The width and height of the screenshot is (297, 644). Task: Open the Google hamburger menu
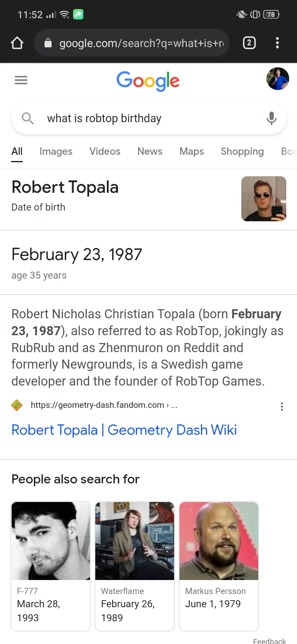[x=21, y=80]
